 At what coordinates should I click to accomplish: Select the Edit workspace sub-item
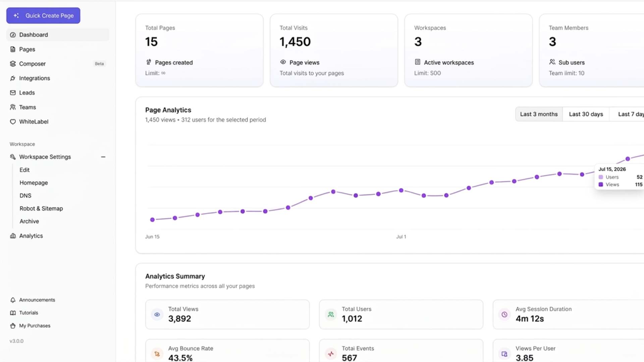pos(24,170)
